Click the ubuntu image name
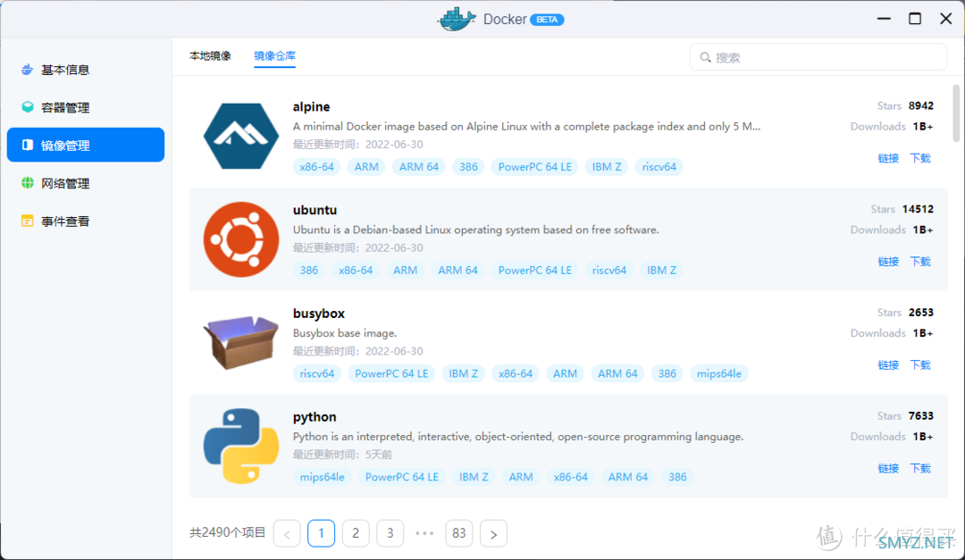Image resolution: width=965 pixels, height=560 pixels. [x=315, y=210]
